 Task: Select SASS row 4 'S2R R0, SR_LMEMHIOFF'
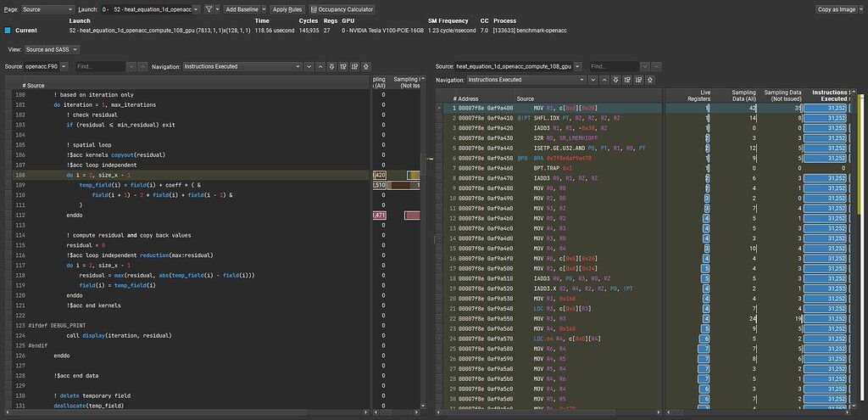tap(551, 138)
